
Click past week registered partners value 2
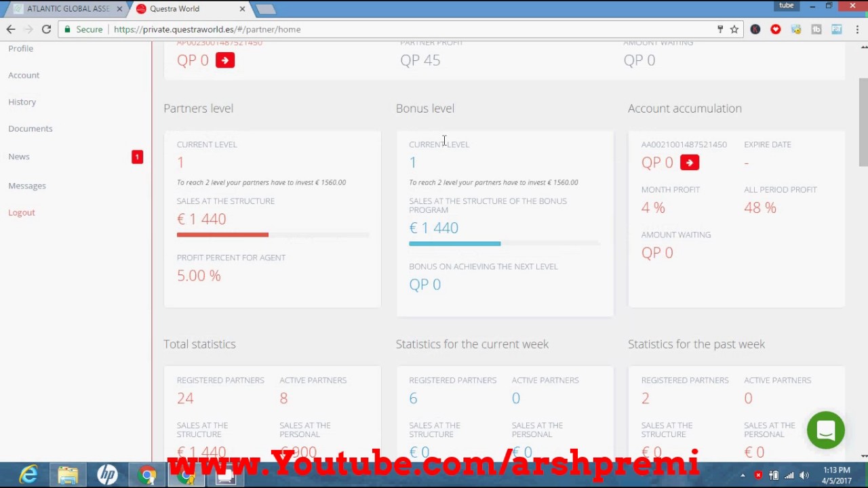point(646,398)
